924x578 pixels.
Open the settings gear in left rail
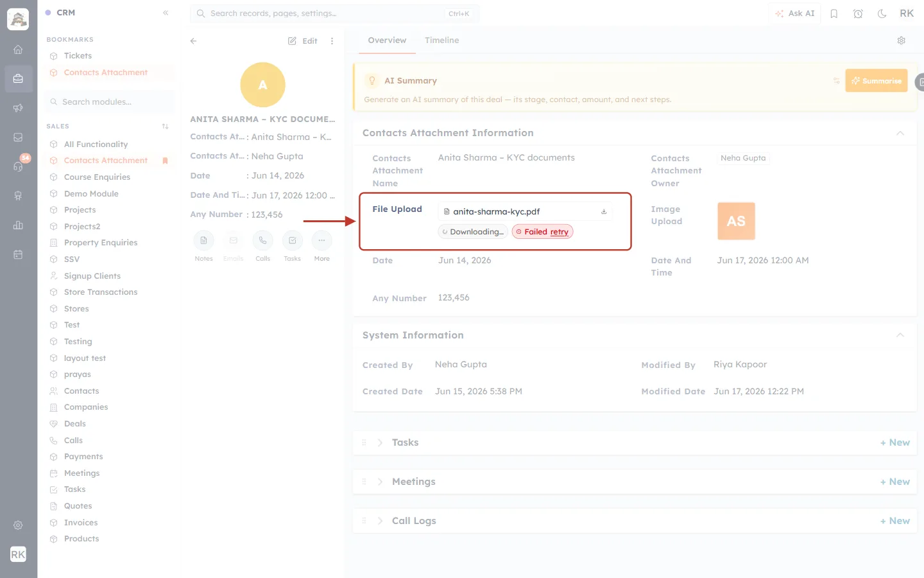click(x=18, y=525)
